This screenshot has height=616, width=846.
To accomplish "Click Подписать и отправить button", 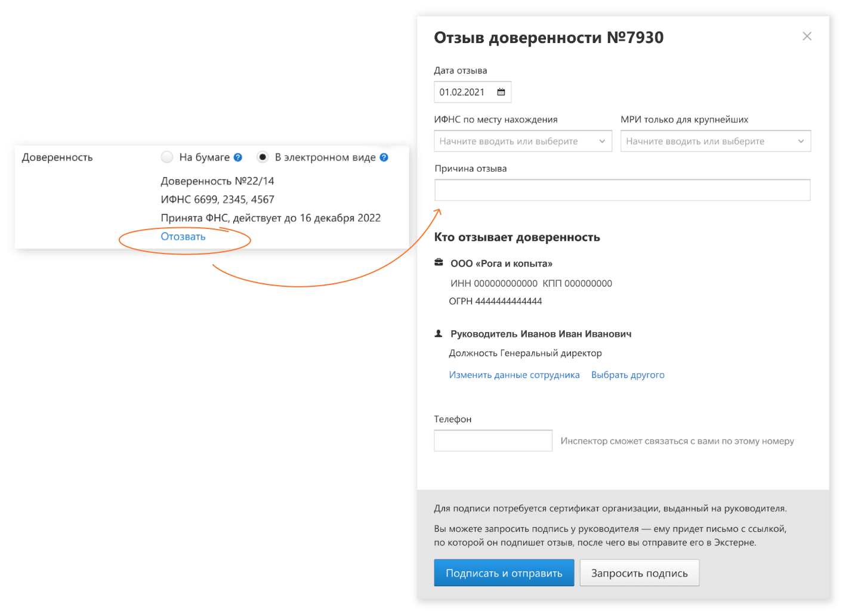I will click(x=504, y=573).
